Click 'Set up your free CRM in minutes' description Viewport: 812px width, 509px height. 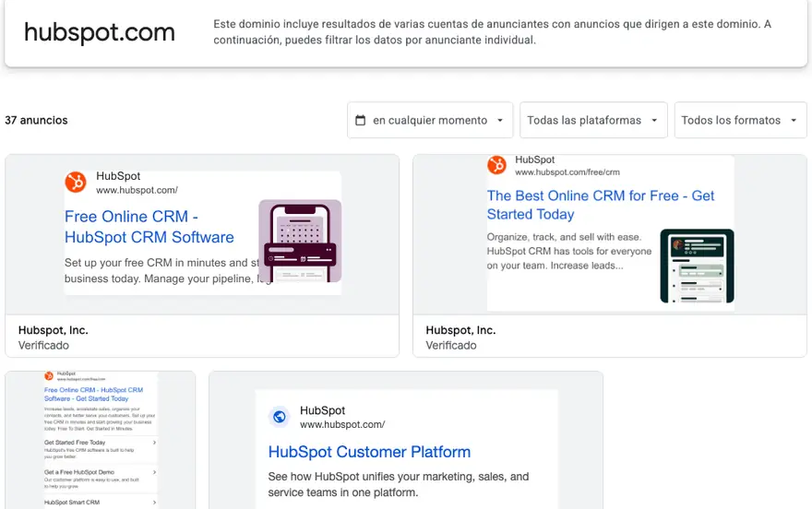161,270
